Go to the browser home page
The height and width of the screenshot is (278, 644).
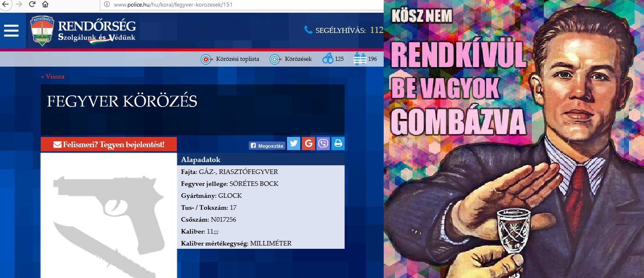tap(45, 5)
